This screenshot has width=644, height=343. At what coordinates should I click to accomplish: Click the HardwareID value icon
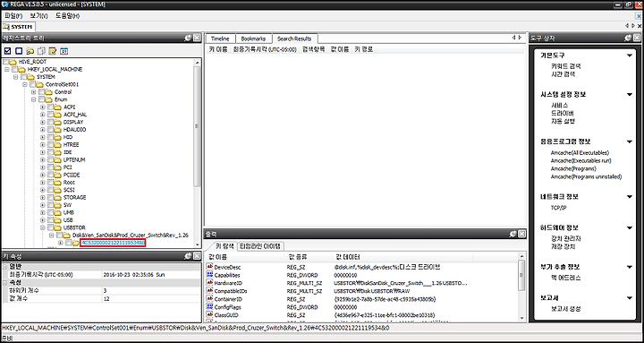(210, 283)
